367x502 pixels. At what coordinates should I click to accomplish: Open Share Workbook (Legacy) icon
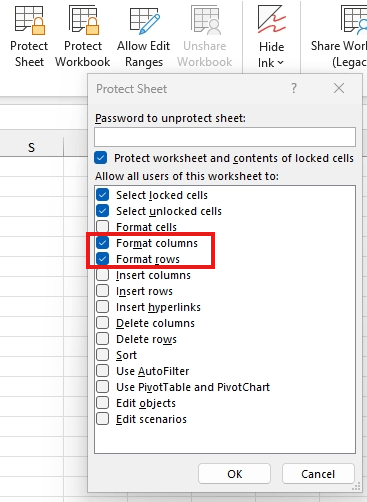[353, 21]
